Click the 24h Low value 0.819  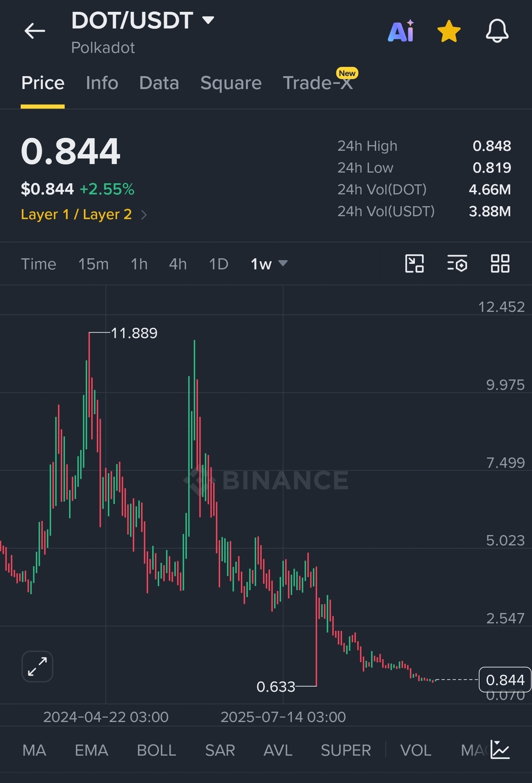pyautogui.click(x=492, y=168)
